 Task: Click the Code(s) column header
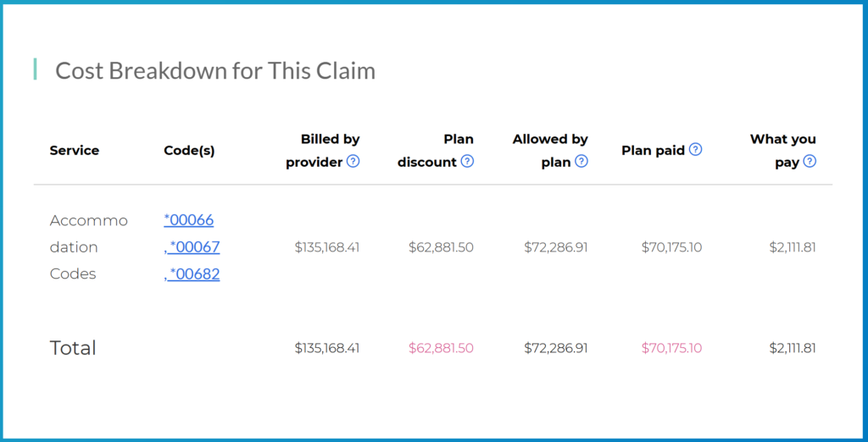189,151
